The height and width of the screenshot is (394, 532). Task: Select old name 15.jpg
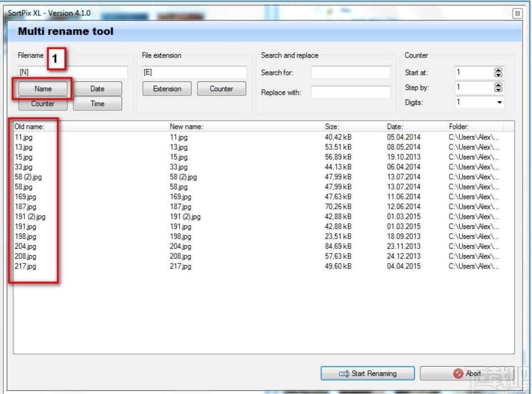[x=23, y=157]
